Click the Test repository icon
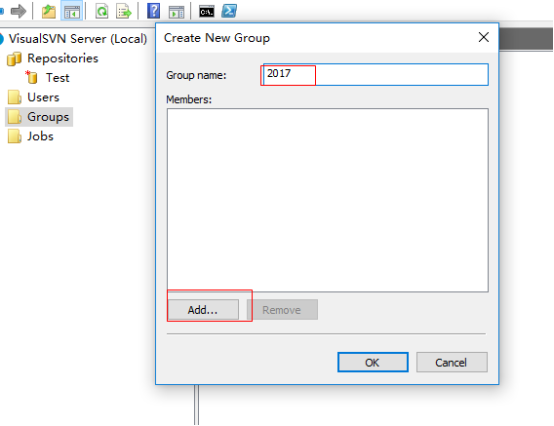The image size is (554, 426). coord(31,77)
